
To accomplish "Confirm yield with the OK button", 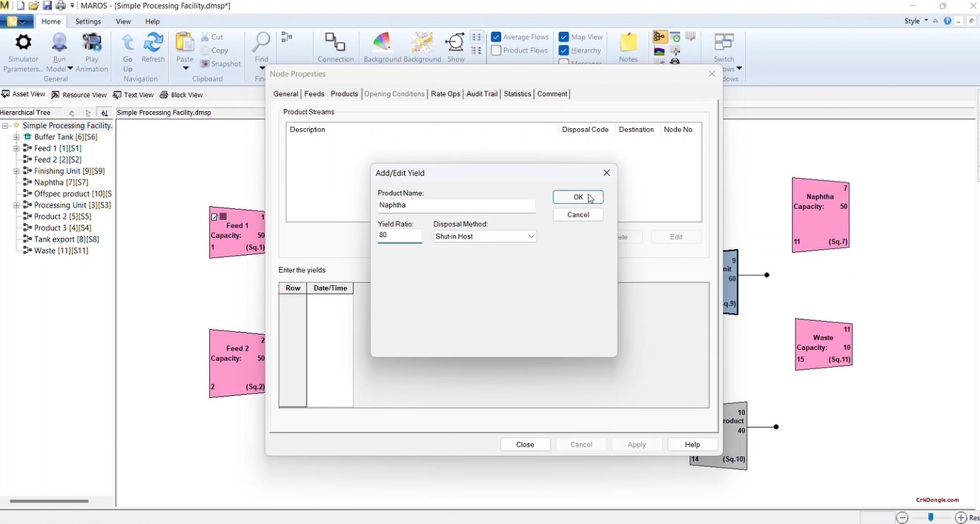I will click(578, 197).
